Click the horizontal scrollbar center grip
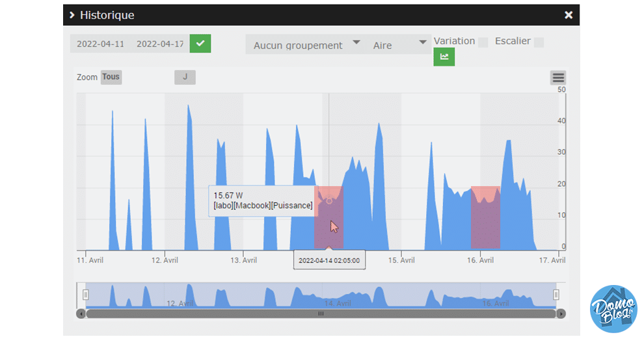 (320, 314)
